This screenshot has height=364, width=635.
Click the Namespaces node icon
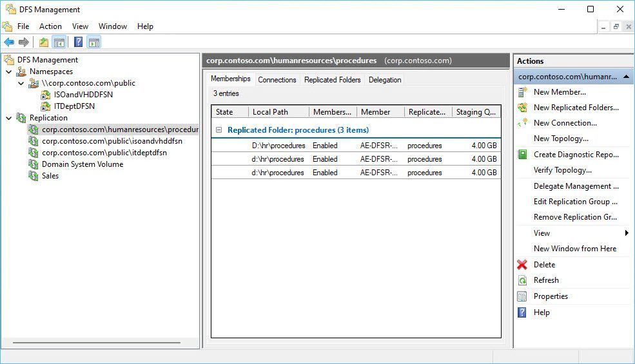[21, 72]
